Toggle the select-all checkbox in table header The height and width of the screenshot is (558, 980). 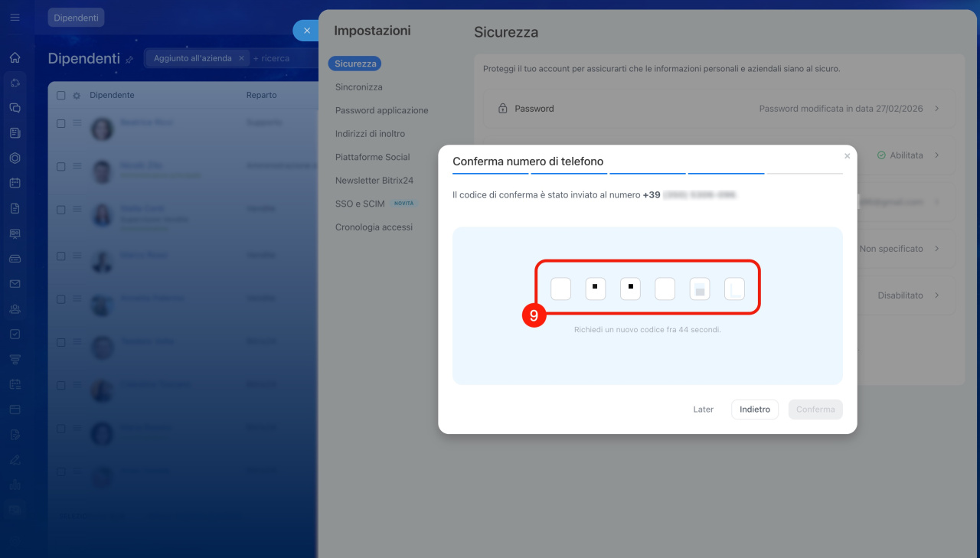(x=61, y=96)
